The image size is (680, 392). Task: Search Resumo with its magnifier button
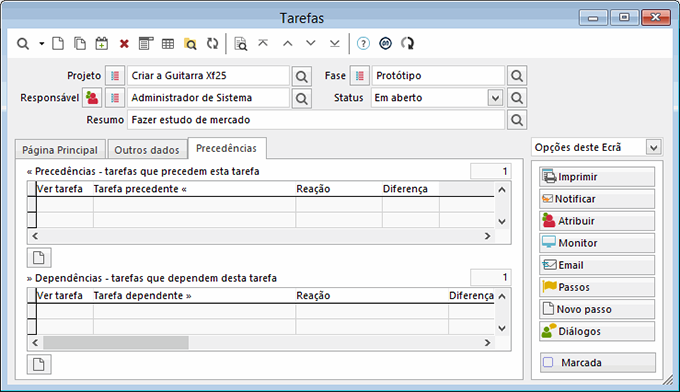click(x=517, y=120)
